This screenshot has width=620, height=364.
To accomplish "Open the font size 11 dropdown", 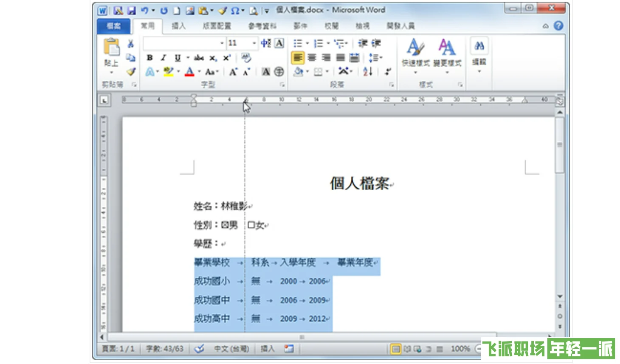I will (x=254, y=43).
